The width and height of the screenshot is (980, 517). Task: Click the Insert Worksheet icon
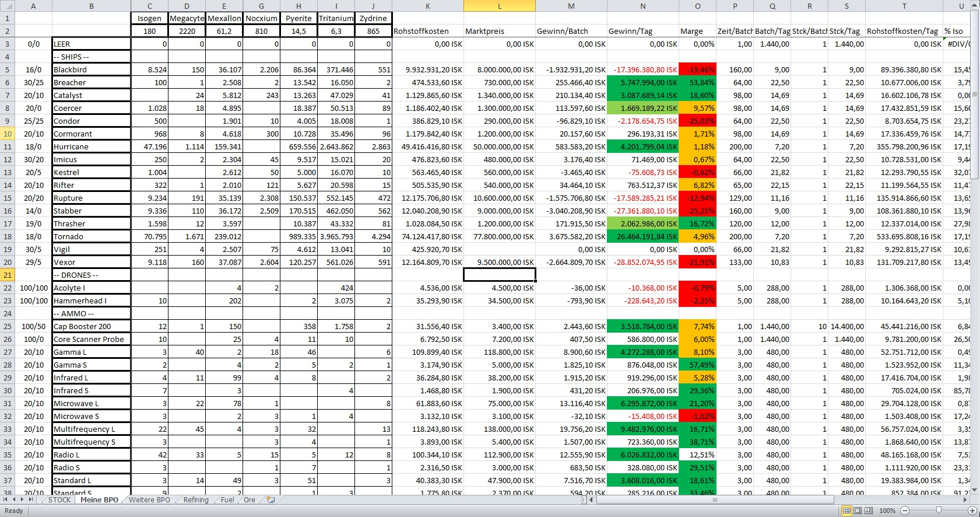point(271,500)
